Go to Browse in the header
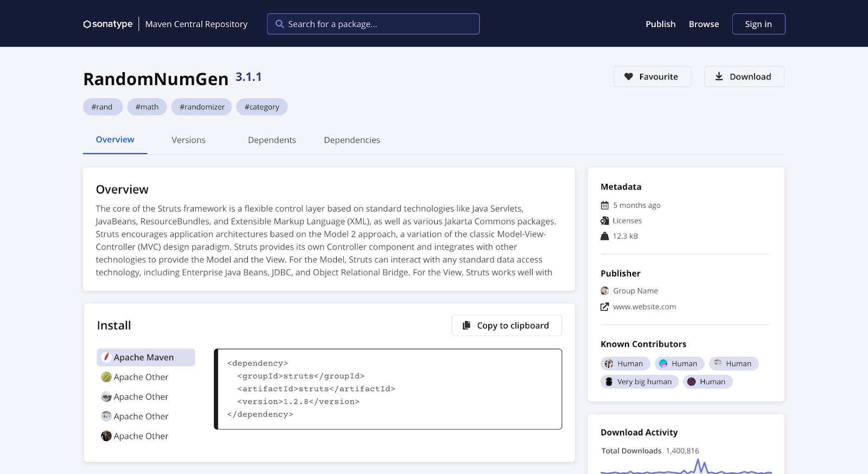Image resolution: width=868 pixels, height=474 pixels. 704,24
